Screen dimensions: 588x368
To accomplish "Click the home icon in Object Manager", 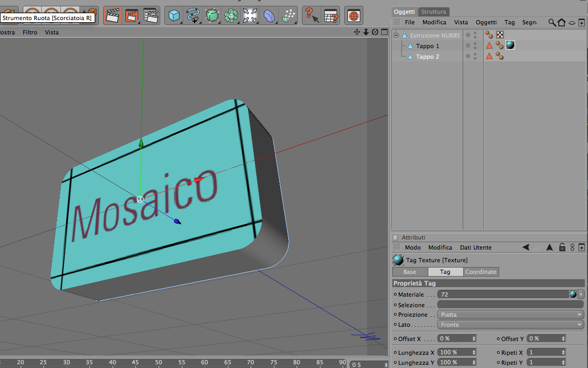I will [x=562, y=23].
